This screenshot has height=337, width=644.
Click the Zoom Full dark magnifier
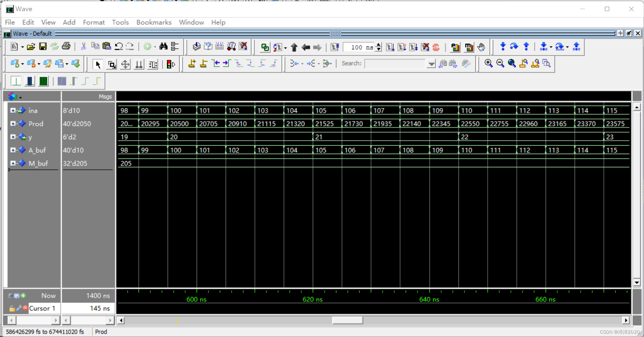512,63
